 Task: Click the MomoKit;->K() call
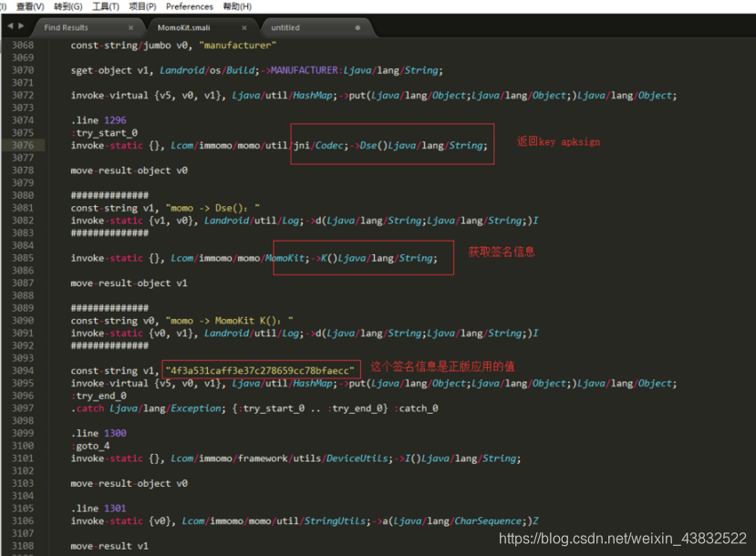pos(301,258)
